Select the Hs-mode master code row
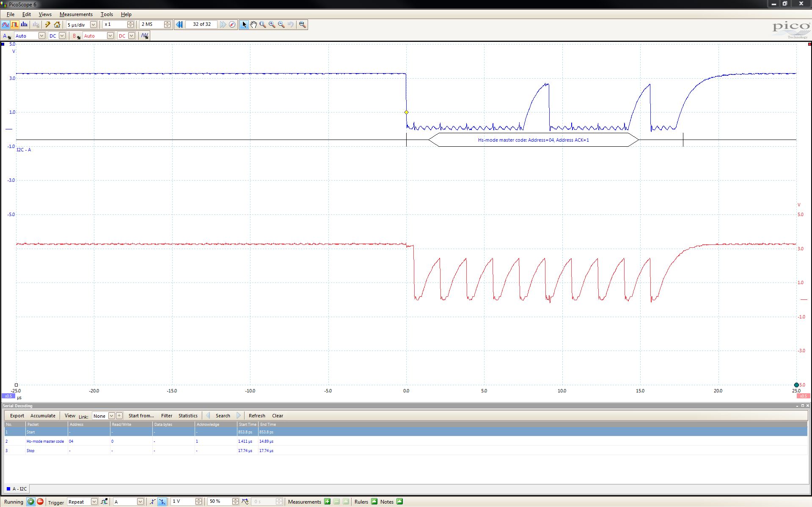 pyautogui.click(x=405, y=441)
